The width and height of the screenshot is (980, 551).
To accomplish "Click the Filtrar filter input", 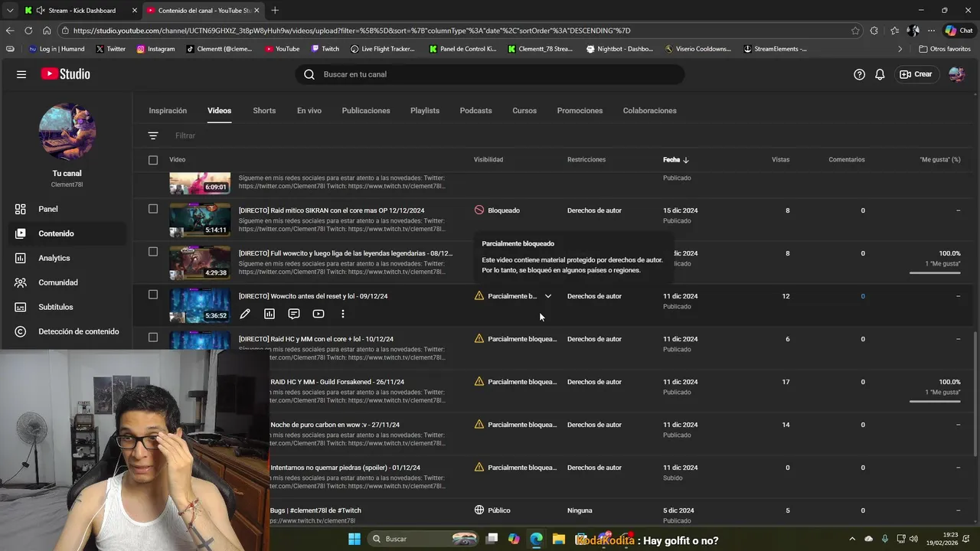I will 185,135.
